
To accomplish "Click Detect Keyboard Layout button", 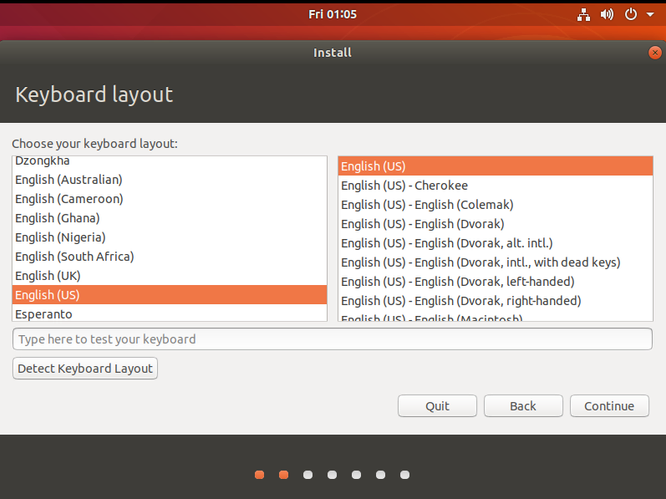I will [85, 368].
